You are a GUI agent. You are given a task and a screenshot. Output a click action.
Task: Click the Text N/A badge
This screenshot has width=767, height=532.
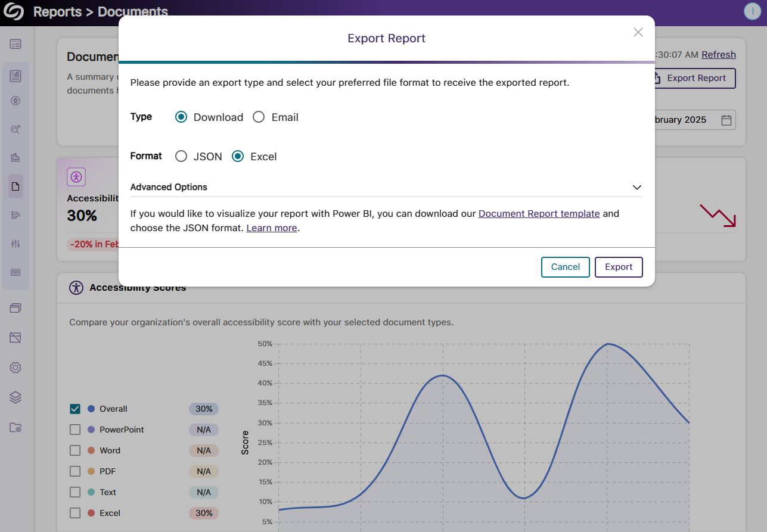204,492
